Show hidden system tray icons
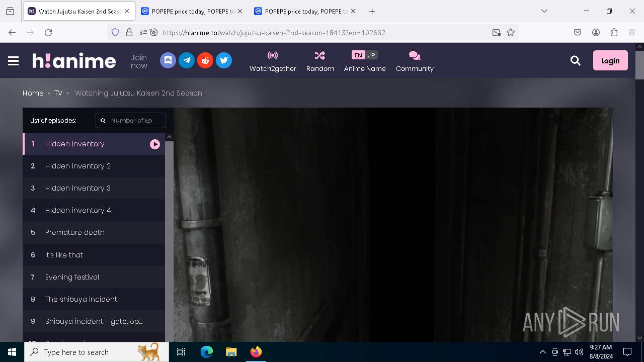The height and width of the screenshot is (362, 644). pyautogui.click(x=542, y=352)
